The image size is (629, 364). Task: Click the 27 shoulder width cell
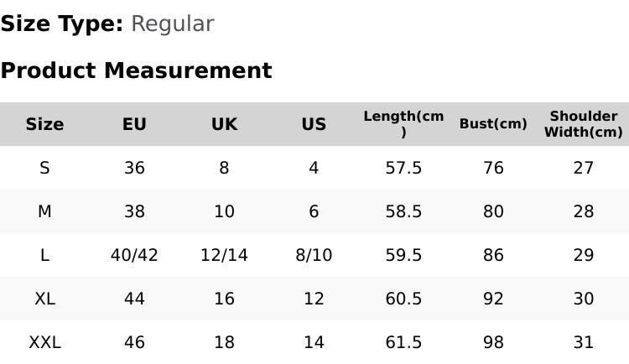[x=584, y=168]
